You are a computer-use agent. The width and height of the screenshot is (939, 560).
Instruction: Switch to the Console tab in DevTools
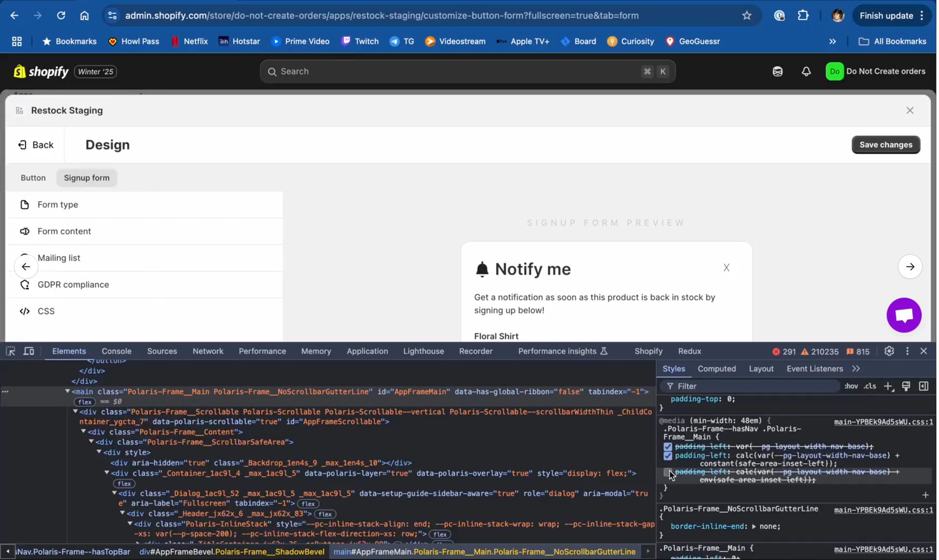[x=116, y=351]
